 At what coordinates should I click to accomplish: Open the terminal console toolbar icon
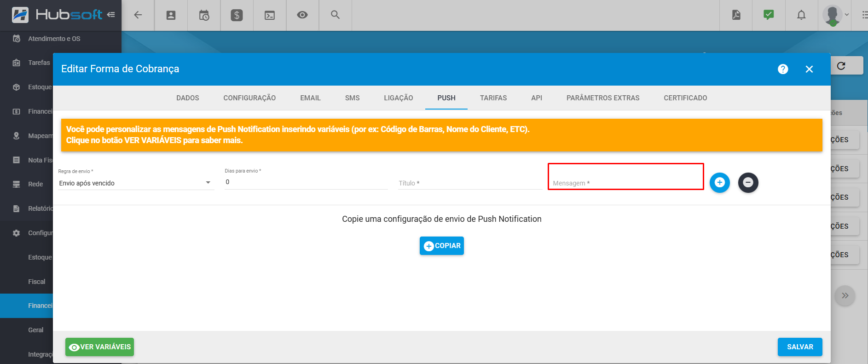pyautogui.click(x=270, y=15)
